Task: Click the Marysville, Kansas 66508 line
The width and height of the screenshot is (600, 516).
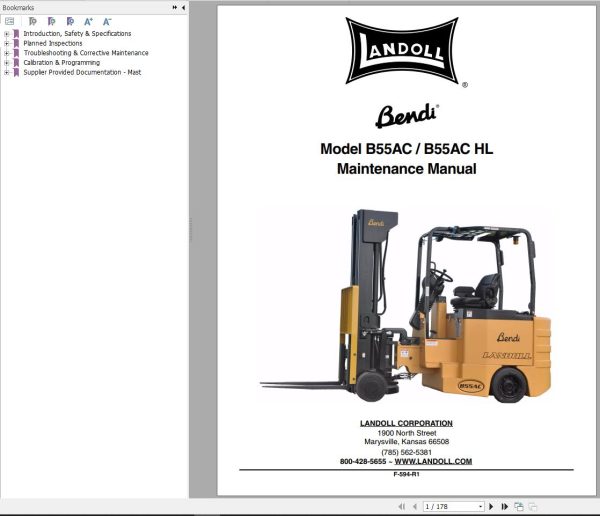Action: [407, 442]
